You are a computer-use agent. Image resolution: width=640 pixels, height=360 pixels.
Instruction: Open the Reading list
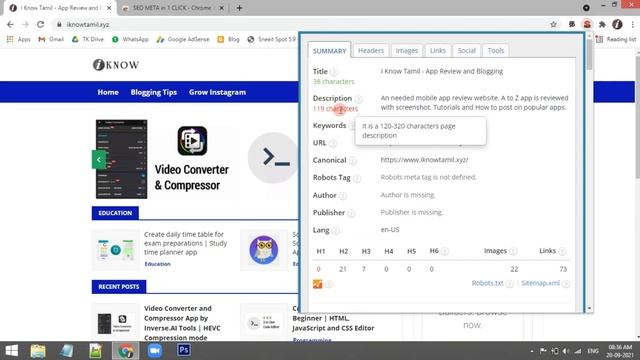pos(616,39)
